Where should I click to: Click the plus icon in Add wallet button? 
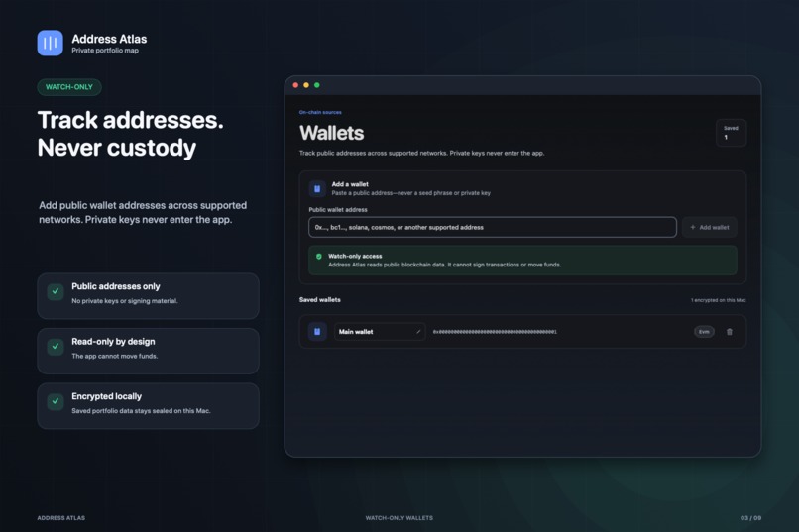(693, 227)
